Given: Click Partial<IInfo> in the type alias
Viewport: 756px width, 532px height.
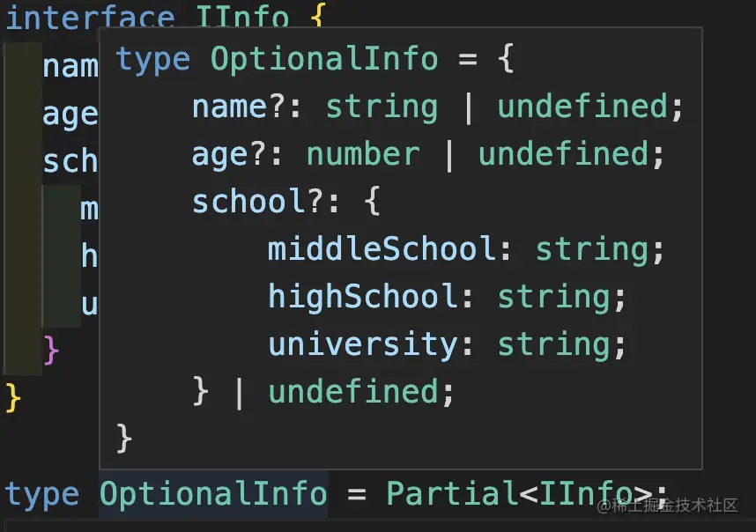Looking at the screenshot, I should pos(519,494).
